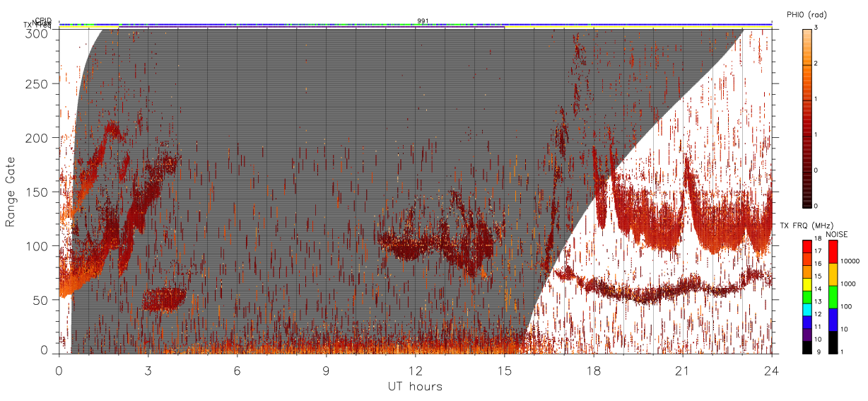
Task: Click the '991' CPID value at top
Action: pyautogui.click(x=423, y=21)
